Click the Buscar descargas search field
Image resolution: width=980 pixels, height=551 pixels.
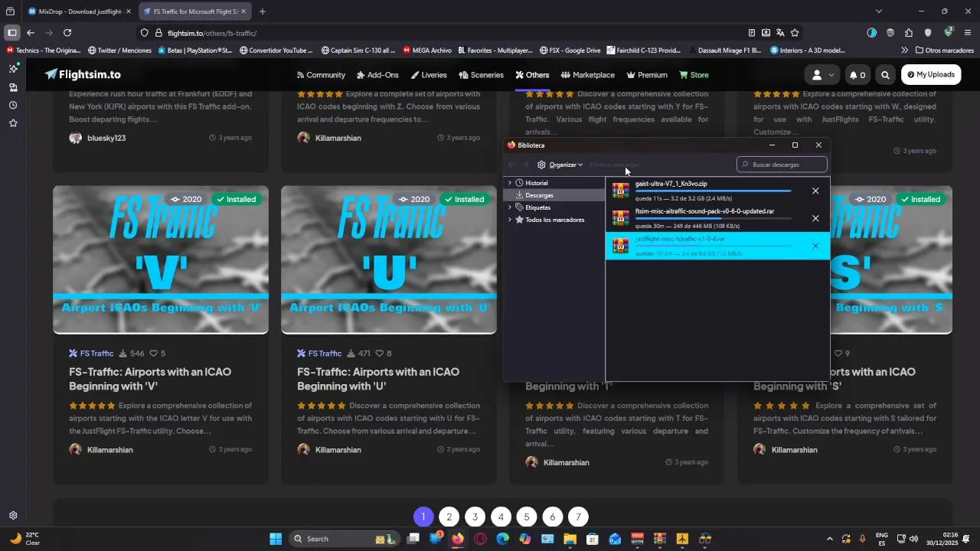[782, 165]
